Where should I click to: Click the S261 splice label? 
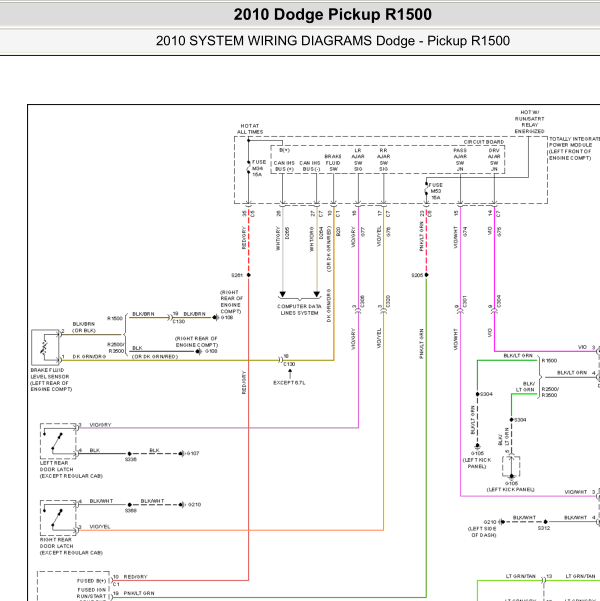[237, 275]
